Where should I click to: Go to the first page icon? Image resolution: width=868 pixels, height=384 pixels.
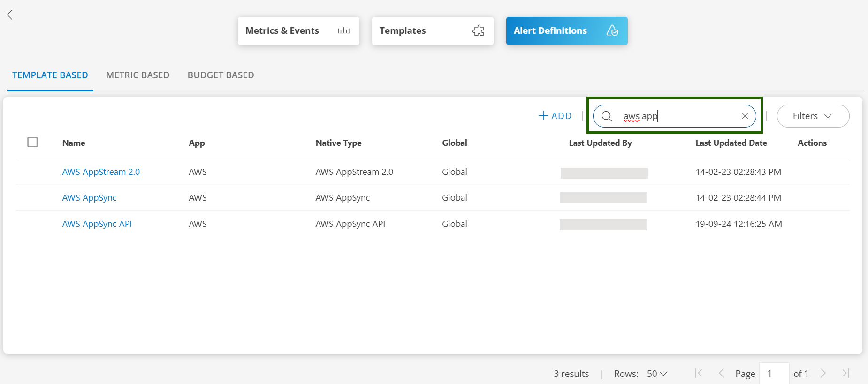point(699,373)
